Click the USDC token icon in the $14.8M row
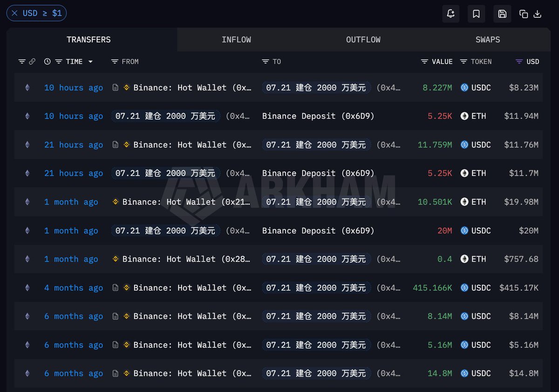This screenshot has width=559, height=392. (x=464, y=373)
